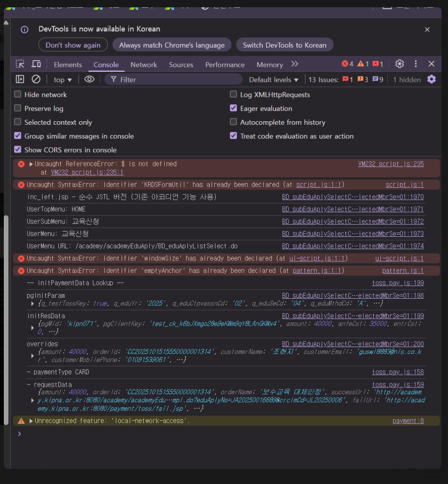The width and height of the screenshot is (448, 484).
Task: Toggle the Hide network checkbox
Action: [x=18, y=94]
